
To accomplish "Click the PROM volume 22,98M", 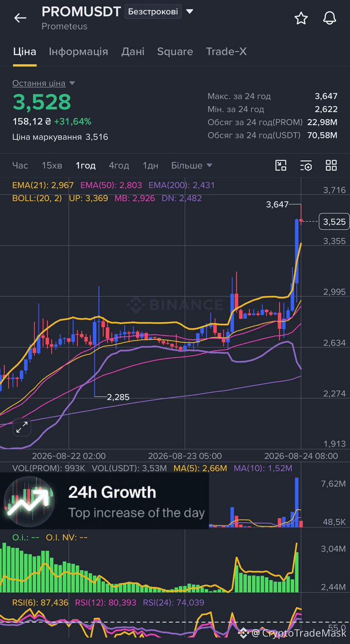I will point(323,123).
